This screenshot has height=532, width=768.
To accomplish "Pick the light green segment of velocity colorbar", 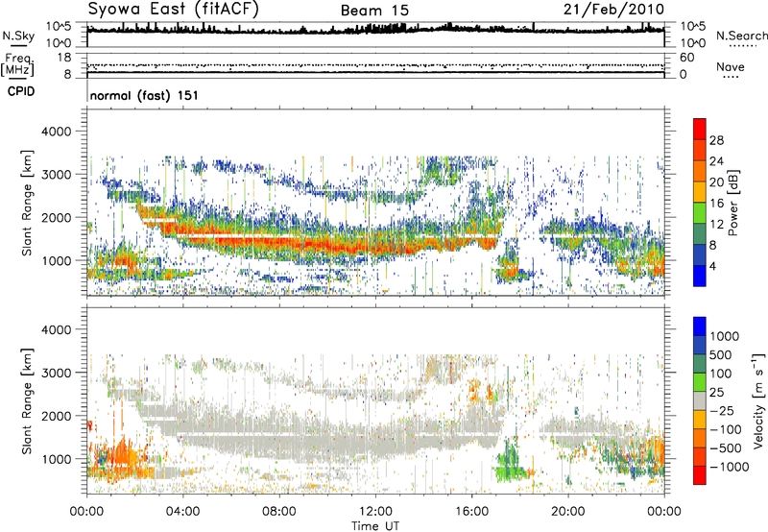I will pyautogui.click(x=700, y=382).
